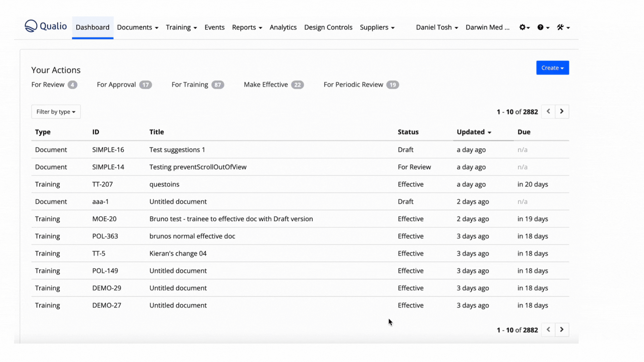Expand the Suppliers menu
The image size is (644, 362).
[377, 27]
